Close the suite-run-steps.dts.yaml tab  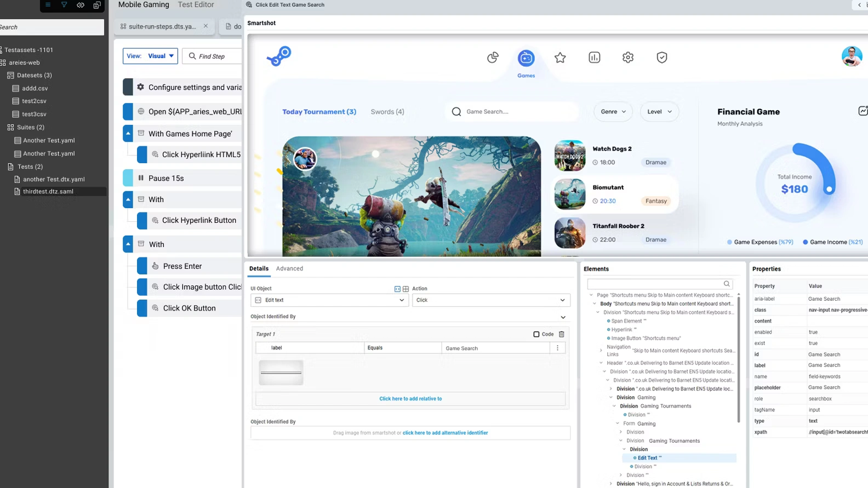point(205,26)
